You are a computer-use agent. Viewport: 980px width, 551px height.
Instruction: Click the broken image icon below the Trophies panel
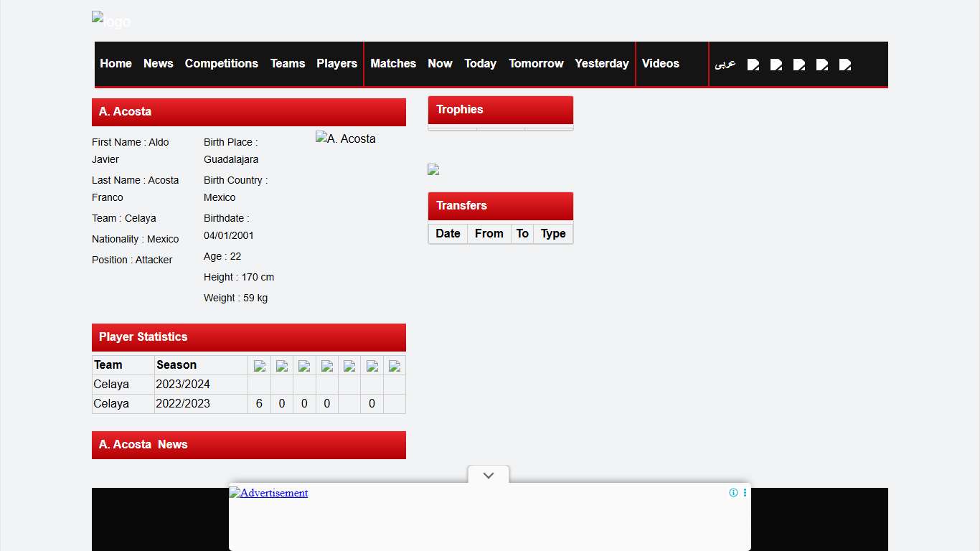(x=433, y=169)
